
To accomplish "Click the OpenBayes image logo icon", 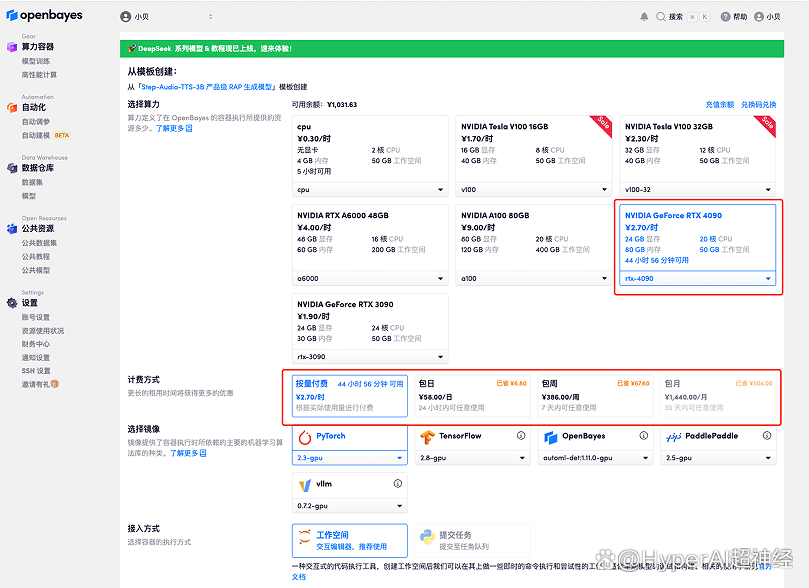I will (x=551, y=437).
